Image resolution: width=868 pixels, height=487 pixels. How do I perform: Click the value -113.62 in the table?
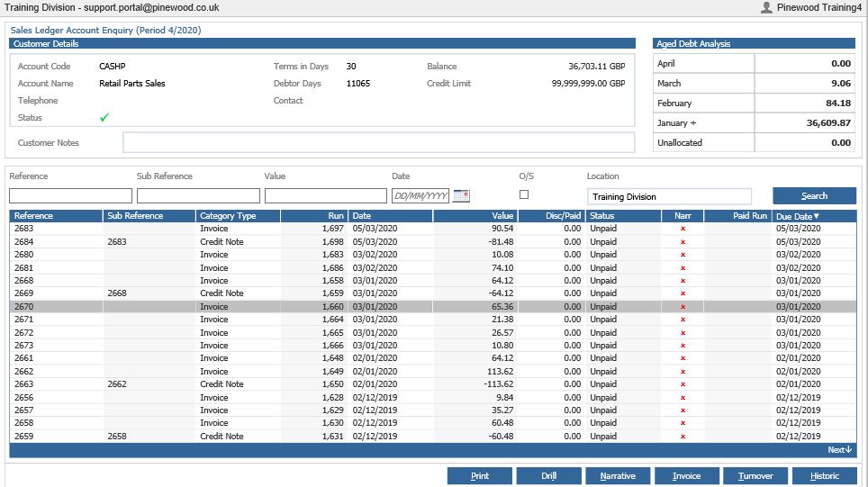coord(498,384)
